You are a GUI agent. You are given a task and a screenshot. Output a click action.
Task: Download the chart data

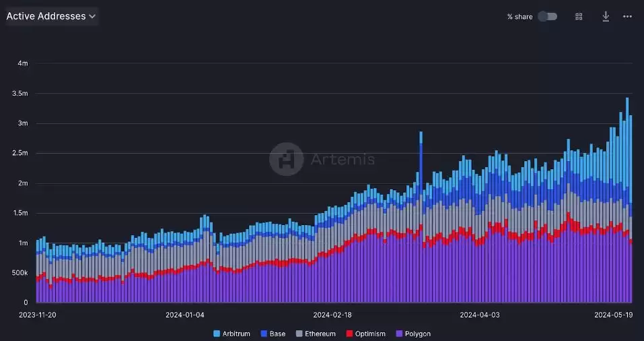click(x=606, y=16)
